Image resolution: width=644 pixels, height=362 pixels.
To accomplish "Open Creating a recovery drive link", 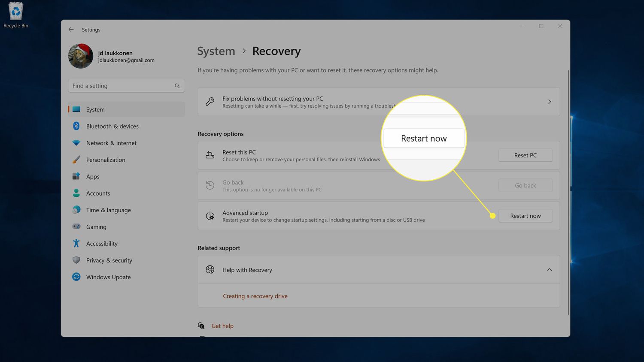I will [x=255, y=296].
